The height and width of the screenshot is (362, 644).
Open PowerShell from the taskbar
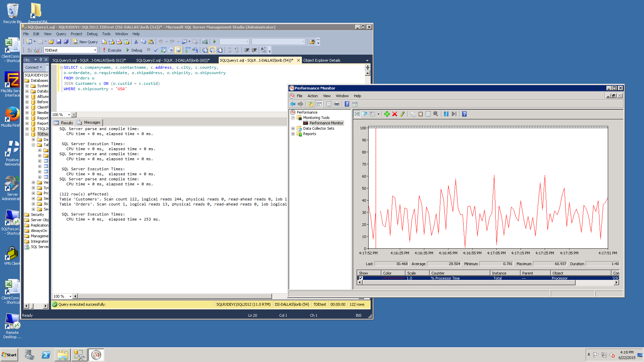pyautogui.click(x=46, y=355)
